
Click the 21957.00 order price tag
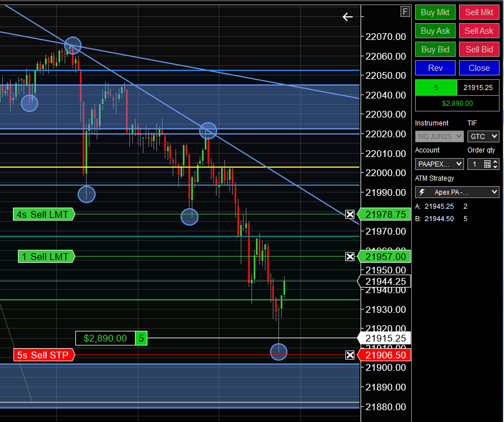384,257
